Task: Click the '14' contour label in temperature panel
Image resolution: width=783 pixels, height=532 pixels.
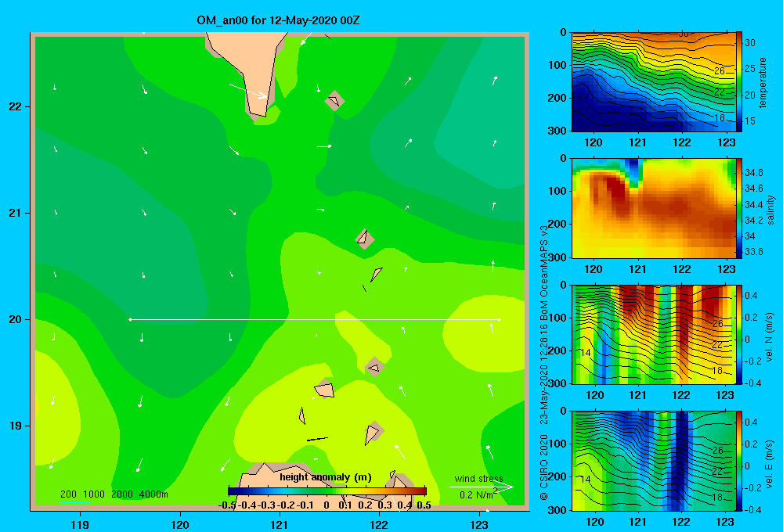Action: 583,100
